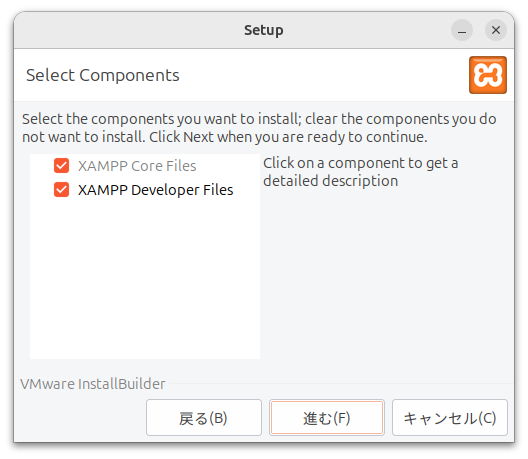Click the VMware InstallBuilder label
This screenshot has width=528, height=459.
coord(93,384)
